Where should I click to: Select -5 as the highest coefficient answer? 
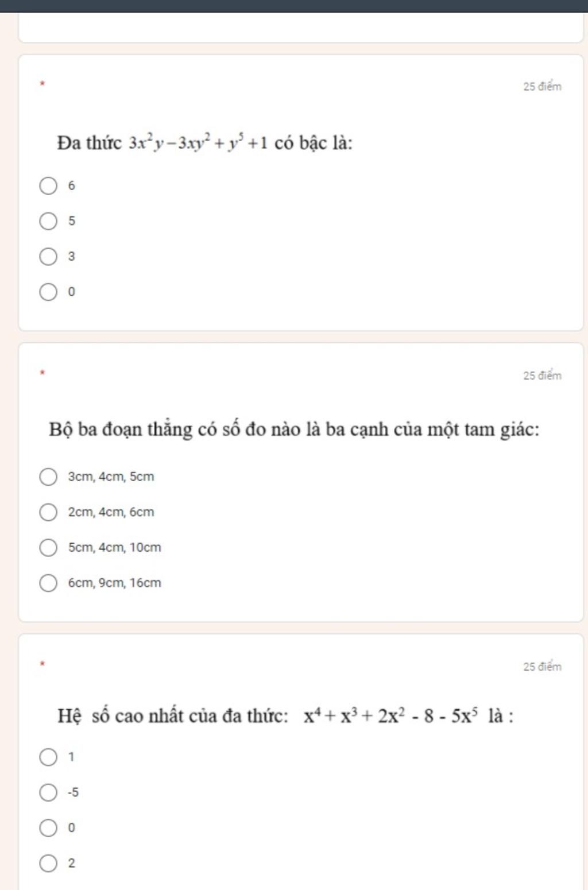(x=48, y=793)
